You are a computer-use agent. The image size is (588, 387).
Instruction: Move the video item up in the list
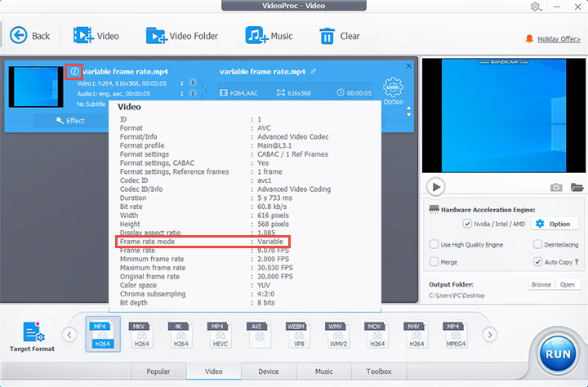(409, 108)
